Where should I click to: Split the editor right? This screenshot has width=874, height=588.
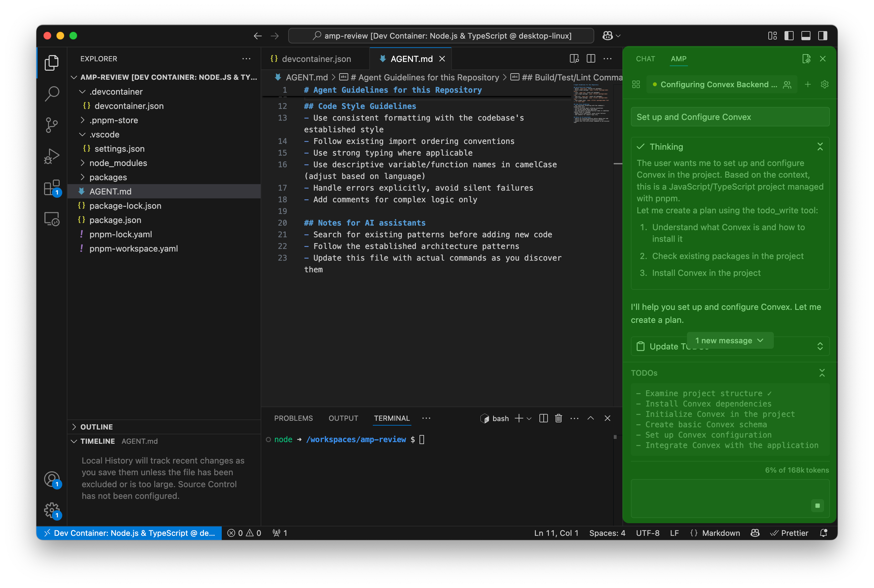tap(591, 59)
